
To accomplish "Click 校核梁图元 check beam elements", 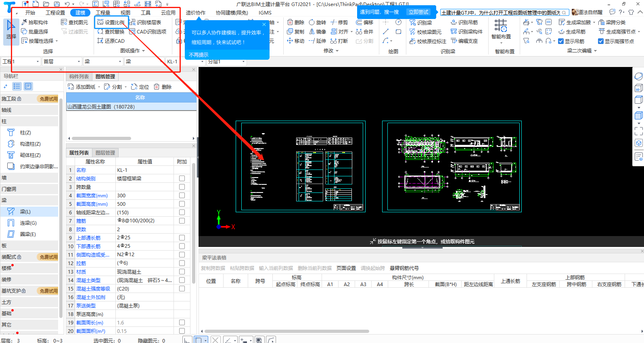I will (x=425, y=31).
